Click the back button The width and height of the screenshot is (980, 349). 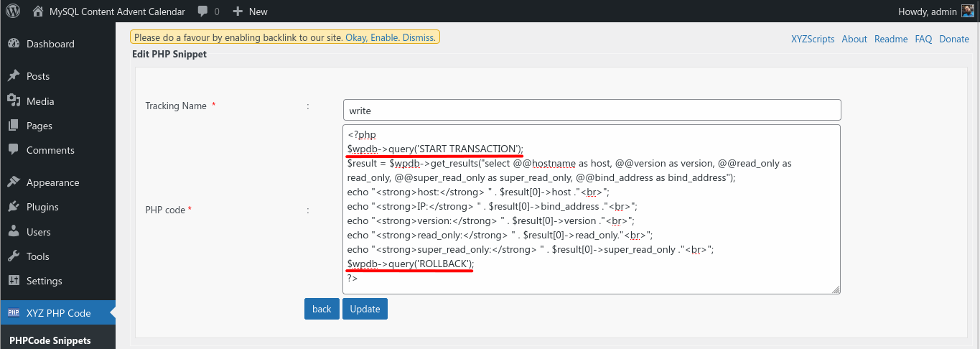point(322,309)
